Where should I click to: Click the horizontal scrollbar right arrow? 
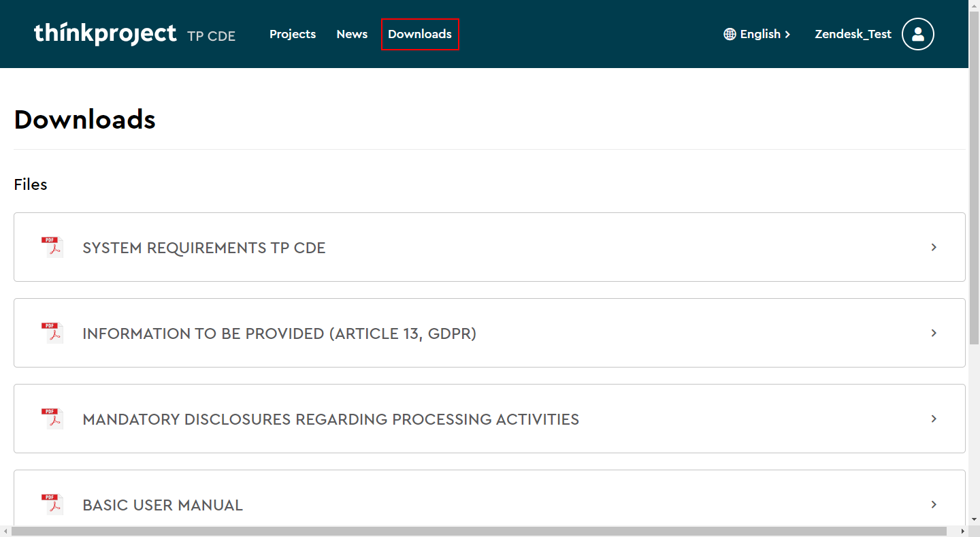(x=962, y=531)
